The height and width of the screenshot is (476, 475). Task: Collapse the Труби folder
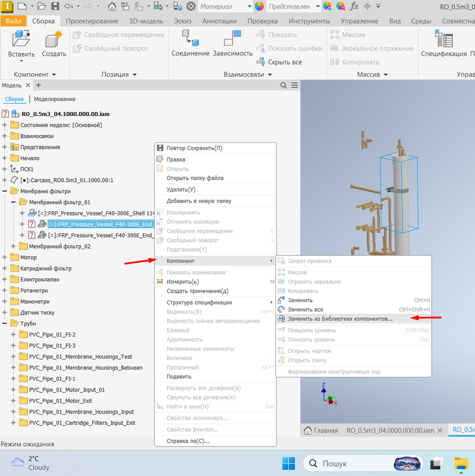click(5, 323)
